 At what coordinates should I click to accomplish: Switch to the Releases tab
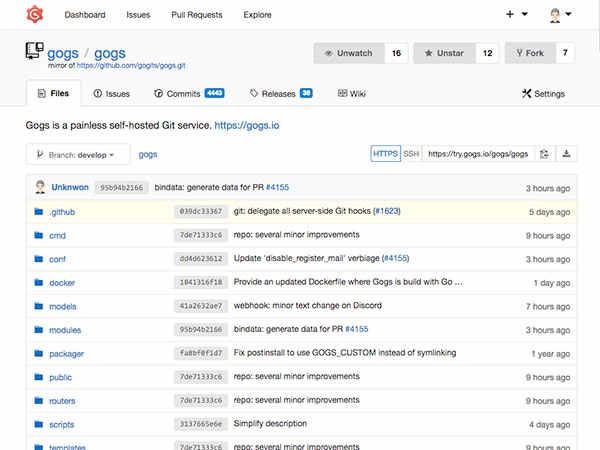tap(281, 94)
